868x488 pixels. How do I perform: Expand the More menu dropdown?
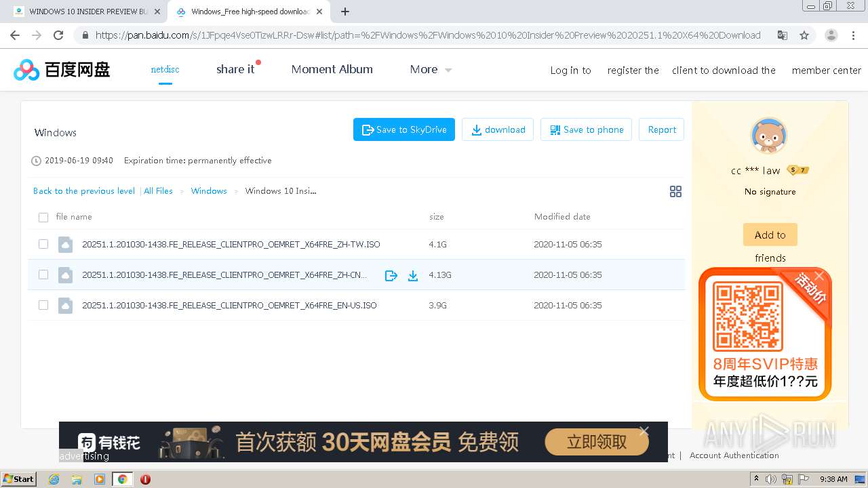pyautogui.click(x=431, y=69)
